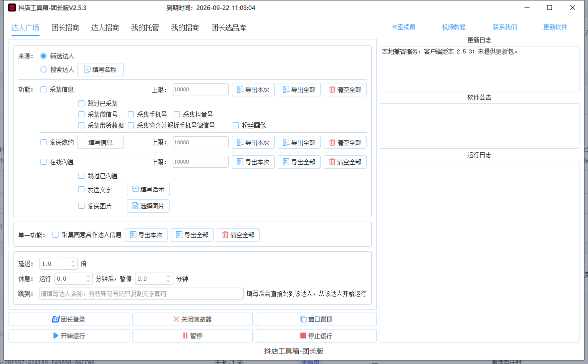
Task: Click 导出全部 in the 采集信息 row
Action: 299,89
